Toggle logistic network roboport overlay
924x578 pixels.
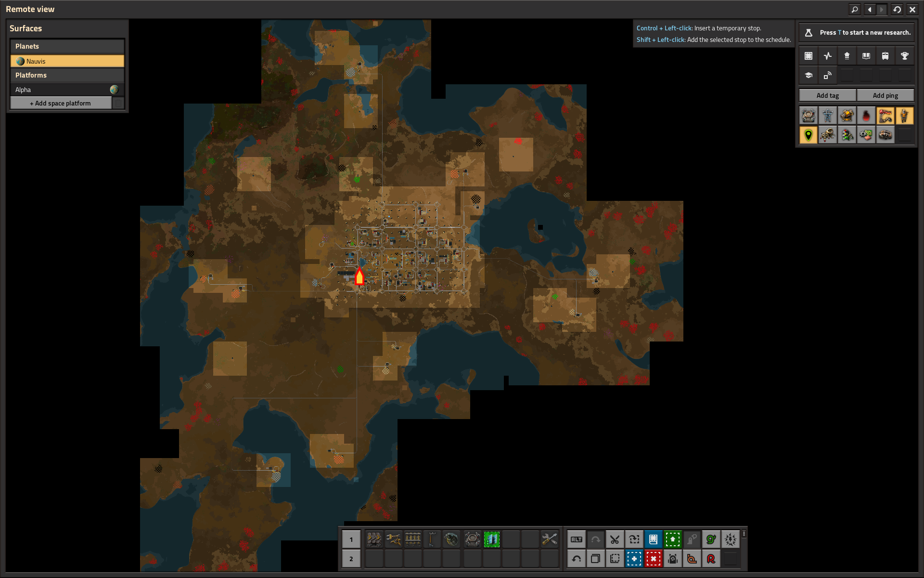coord(808,116)
